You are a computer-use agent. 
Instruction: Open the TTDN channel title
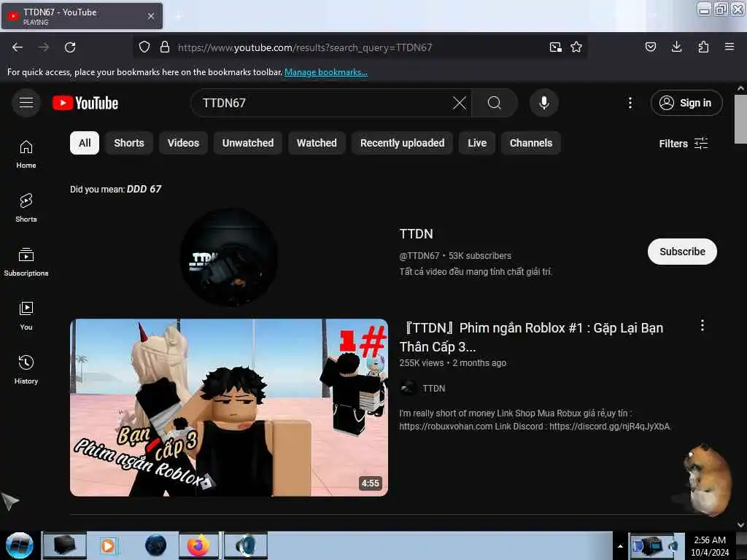[x=417, y=234]
